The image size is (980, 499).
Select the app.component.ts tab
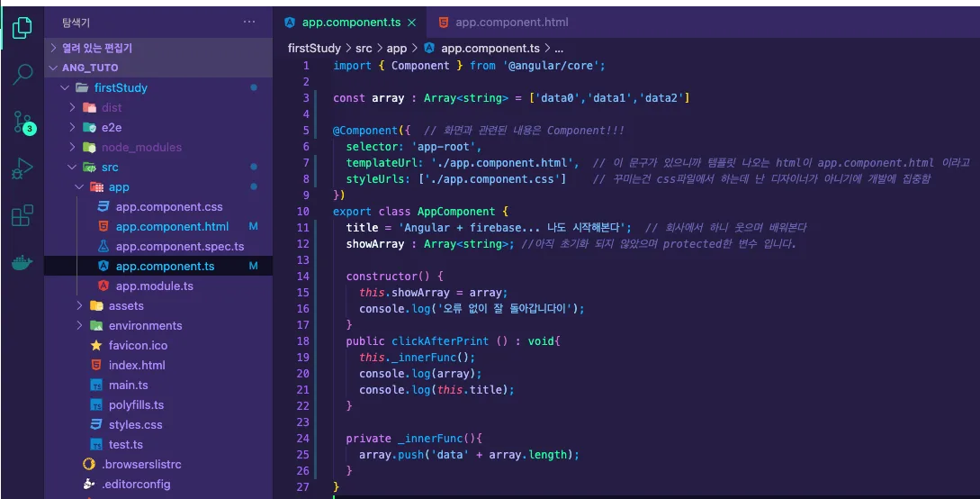tap(351, 23)
